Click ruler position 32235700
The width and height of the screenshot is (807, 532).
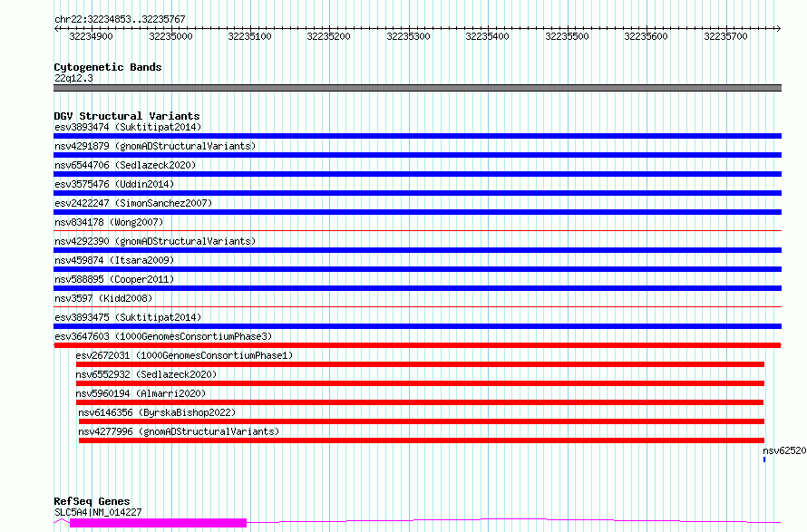pyautogui.click(x=725, y=36)
